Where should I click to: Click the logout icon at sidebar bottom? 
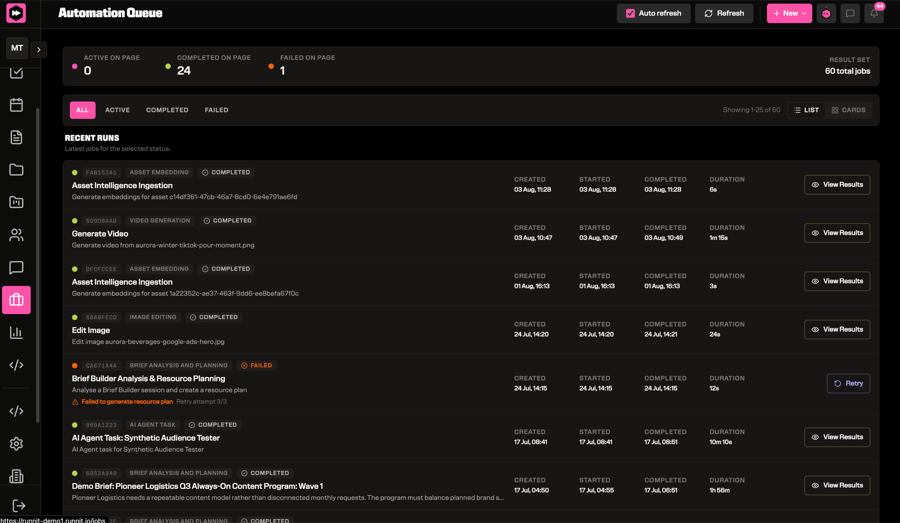tap(18, 506)
